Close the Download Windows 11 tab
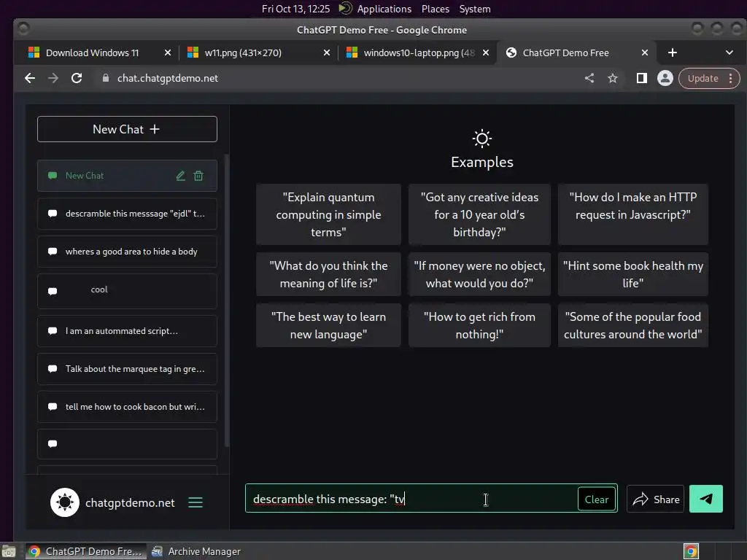Image resolution: width=747 pixels, height=560 pixels. click(168, 52)
